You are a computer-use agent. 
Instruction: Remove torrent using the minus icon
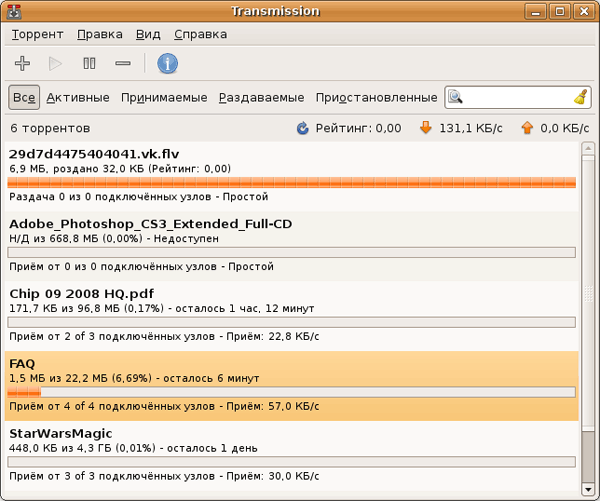(x=122, y=64)
